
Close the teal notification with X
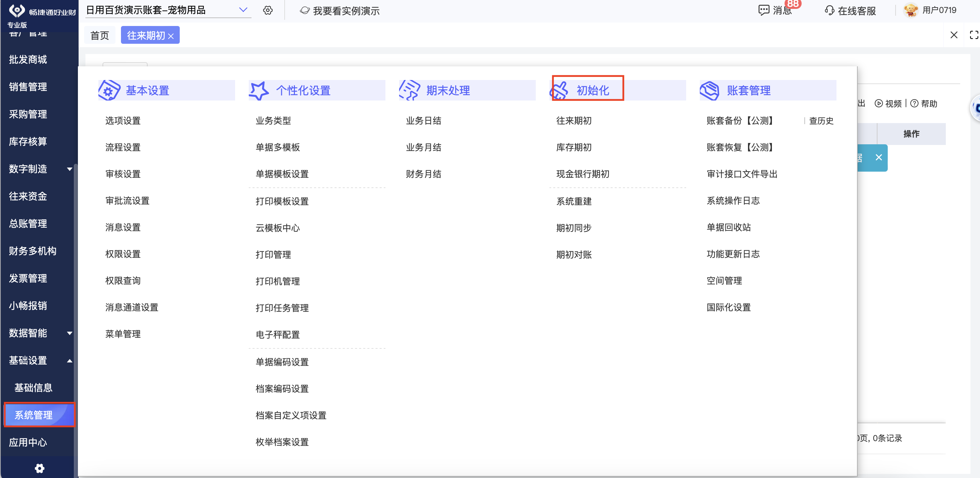point(879,158)
